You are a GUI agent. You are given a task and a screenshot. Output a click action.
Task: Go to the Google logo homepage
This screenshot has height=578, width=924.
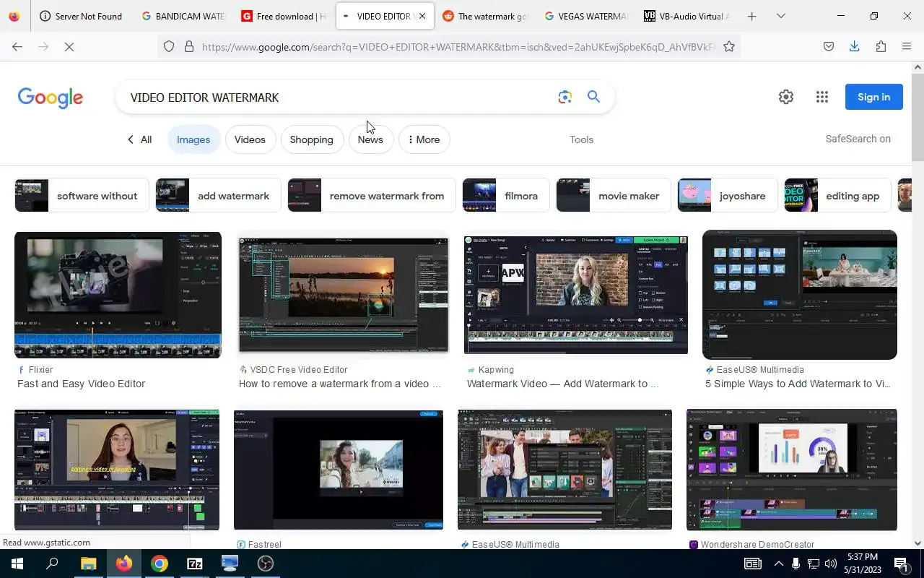pyautogui.click(x=51, y=98)
